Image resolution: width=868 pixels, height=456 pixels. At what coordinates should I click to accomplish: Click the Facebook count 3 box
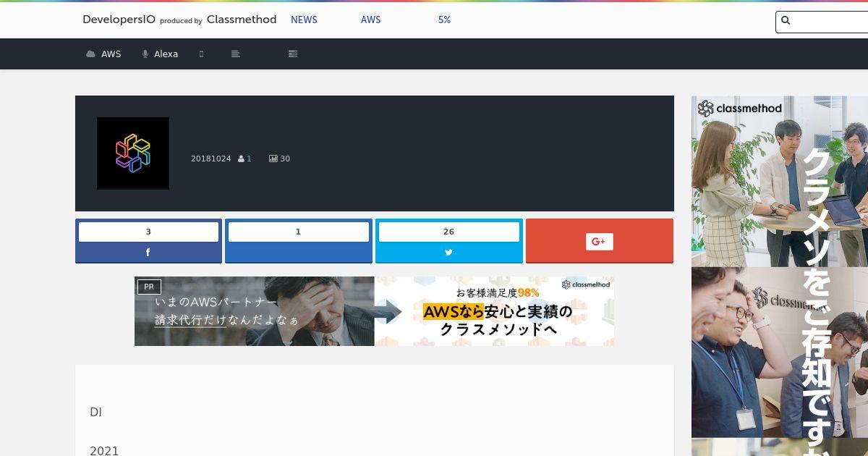click(148, 232)
